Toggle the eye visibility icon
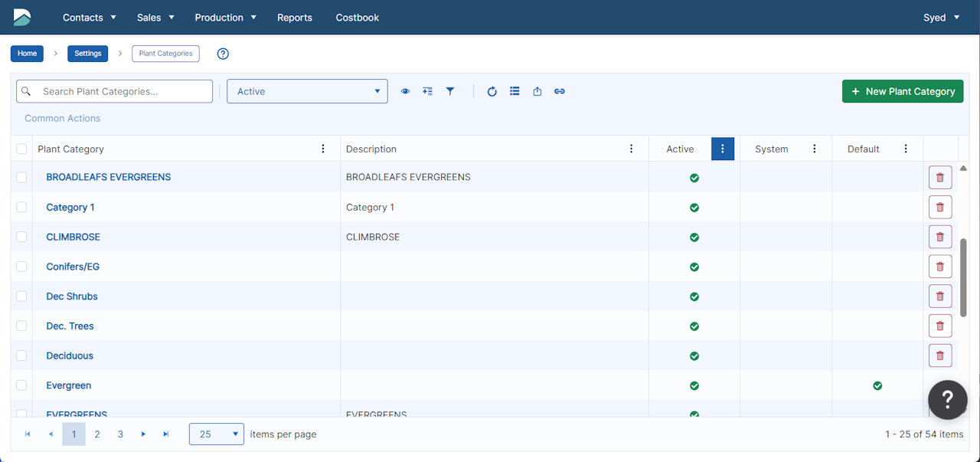Image resolution: width=980 pixels, height=462 pixels. [x=405, y=91]
